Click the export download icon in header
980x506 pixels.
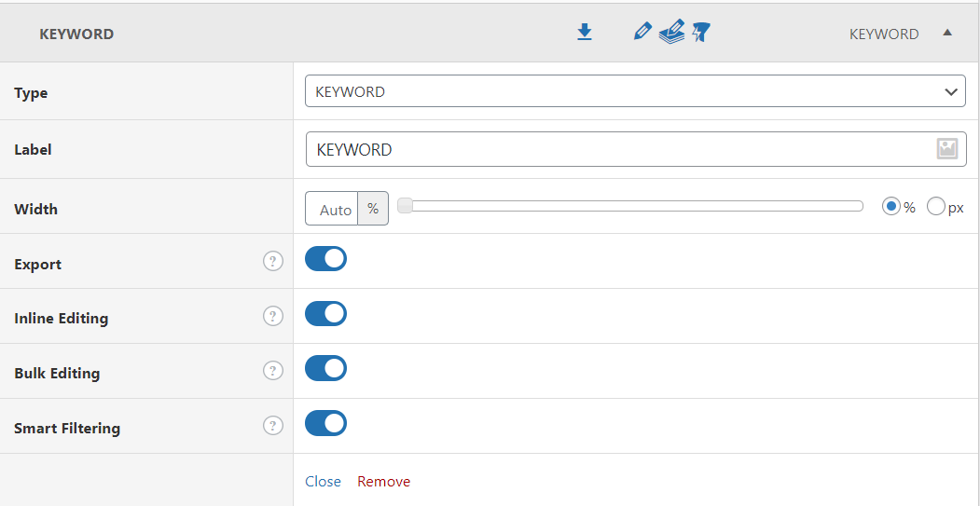[x=585, y=34]
